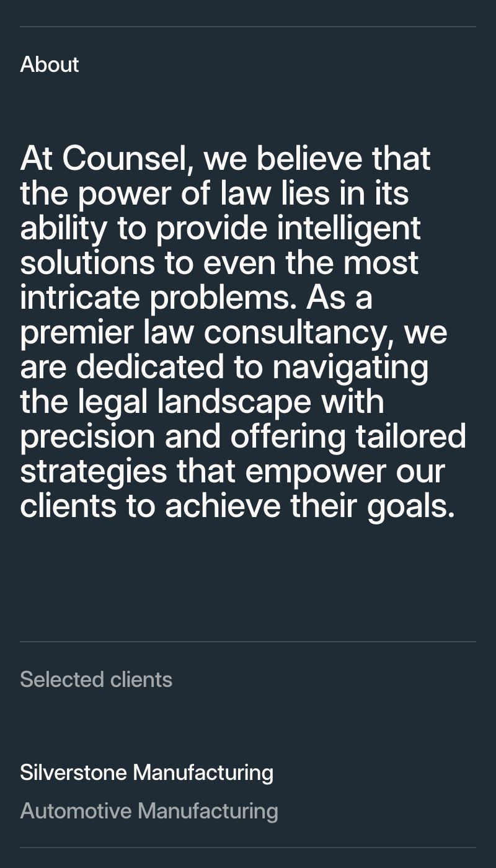Click the Selected clients heading

tap(96, 680)
